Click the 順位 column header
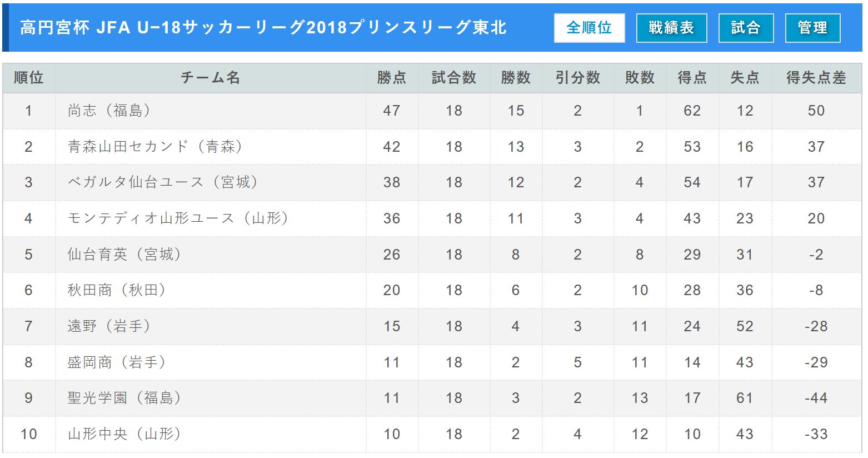 tap(29, 78)
